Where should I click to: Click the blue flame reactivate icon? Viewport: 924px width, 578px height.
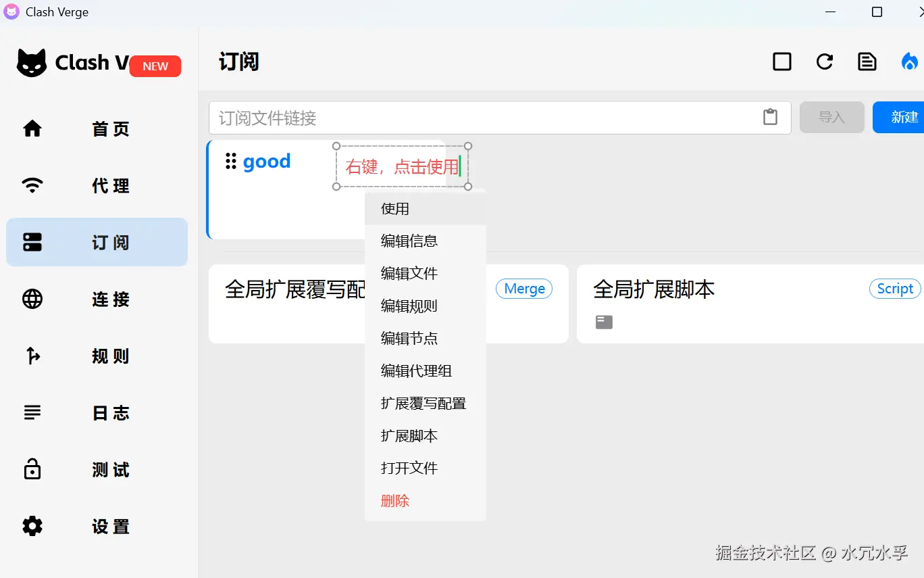pos(910,62)
